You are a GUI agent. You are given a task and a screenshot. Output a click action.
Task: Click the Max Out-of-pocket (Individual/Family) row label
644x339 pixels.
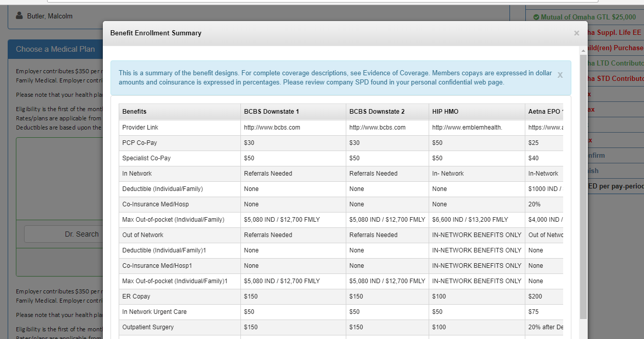pyautogui.click(x=173, y=220)
